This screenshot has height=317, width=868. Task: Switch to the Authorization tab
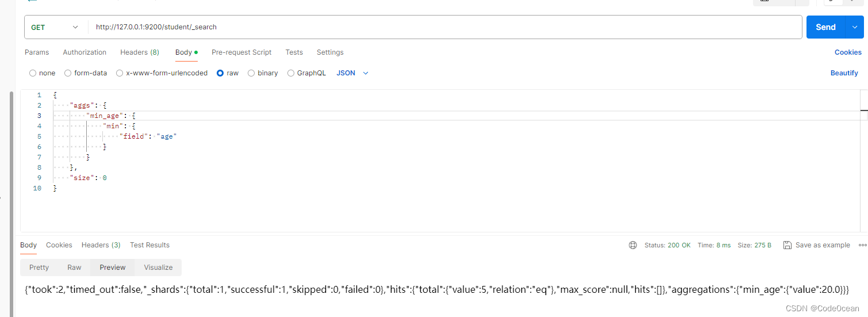pyautogui.click(x=85, y=52)
